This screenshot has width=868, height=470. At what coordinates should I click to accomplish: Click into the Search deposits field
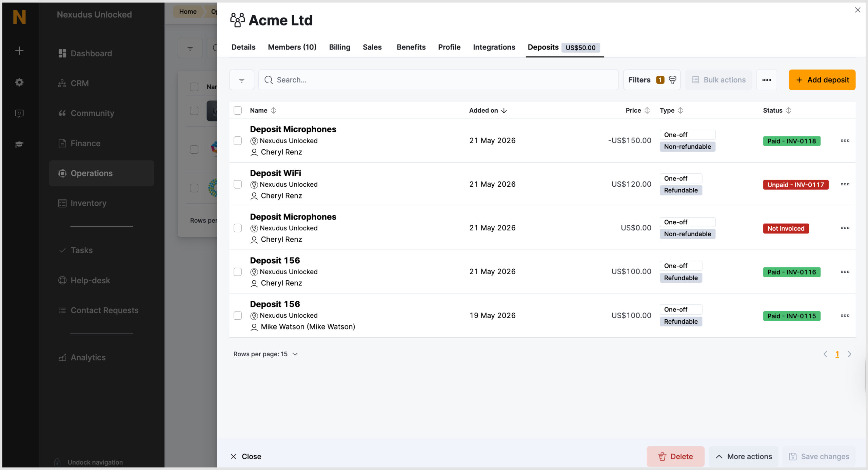coord(438,80)
